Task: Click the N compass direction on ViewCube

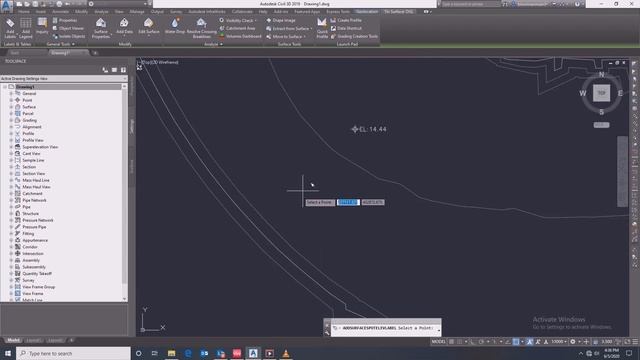Action: (x=601, y=74)
